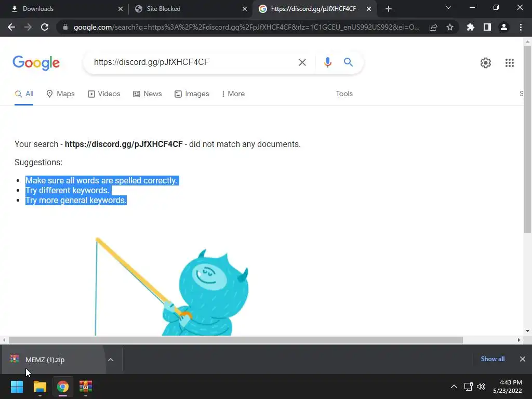
Task: Click the text 'Try different keywords.'
Action: click(68, 190)
